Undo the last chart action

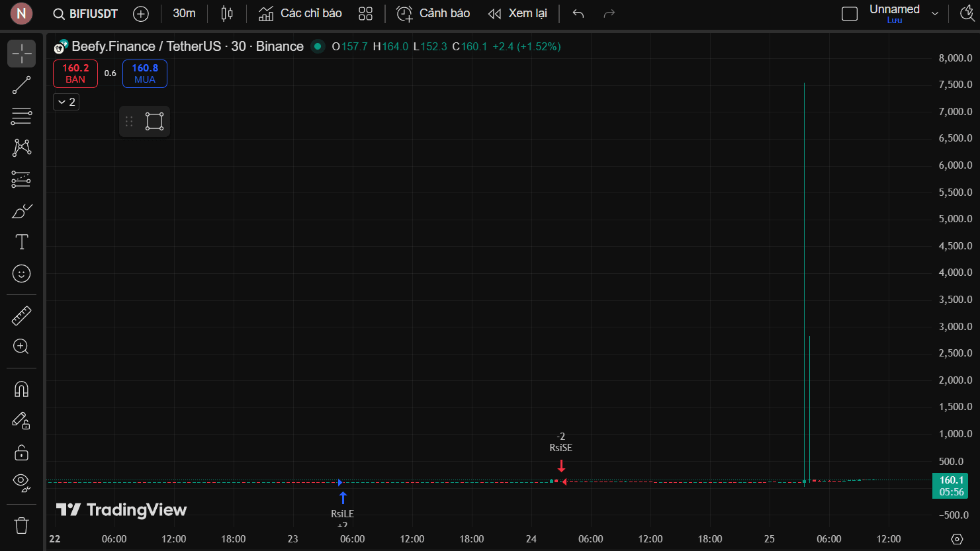point(578,14)
